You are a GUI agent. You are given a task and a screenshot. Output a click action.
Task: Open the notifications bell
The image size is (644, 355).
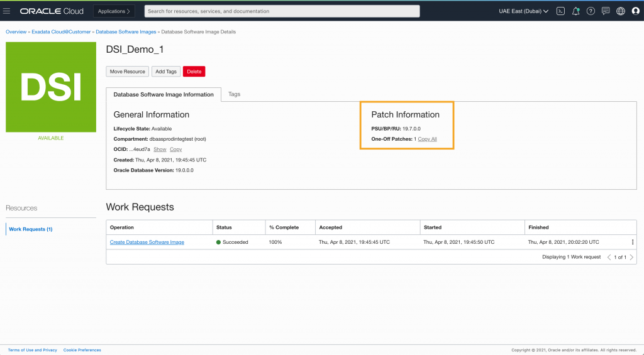(575, 11)
